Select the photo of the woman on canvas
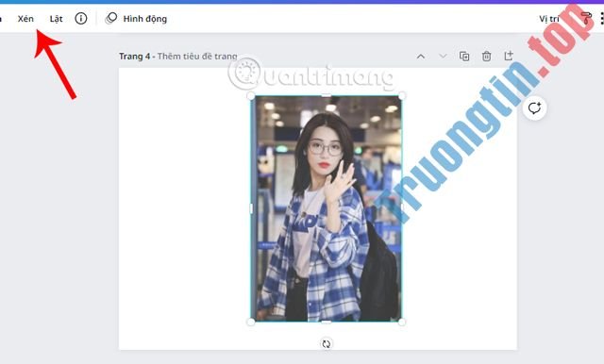604x364 pixels. (x=326, y=208)
